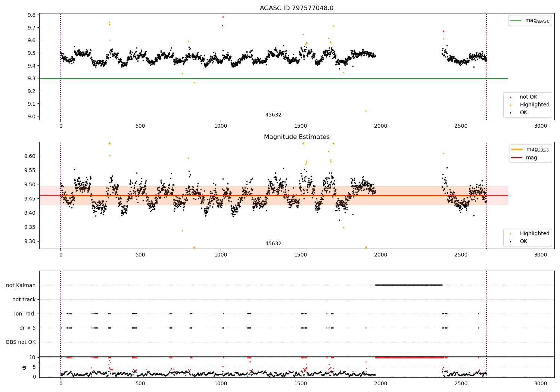Viewport: 560px width, 392px height.
Task: Click the "45632" label in the first plot
Action: 273,115
